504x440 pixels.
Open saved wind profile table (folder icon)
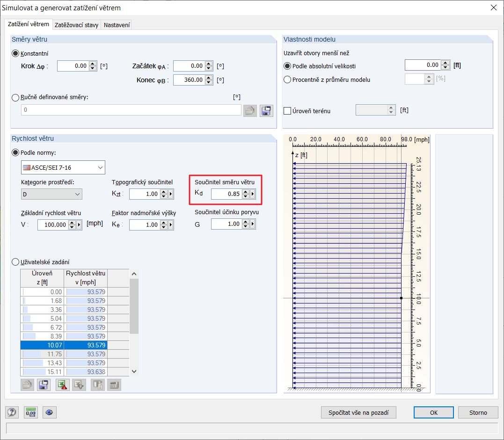click(27, 384)
